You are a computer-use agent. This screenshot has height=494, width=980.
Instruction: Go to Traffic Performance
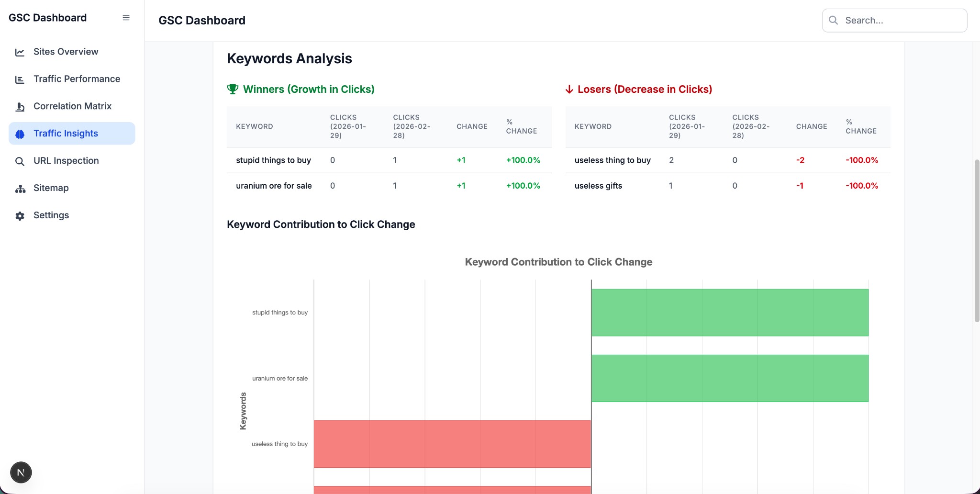[72, 79]
